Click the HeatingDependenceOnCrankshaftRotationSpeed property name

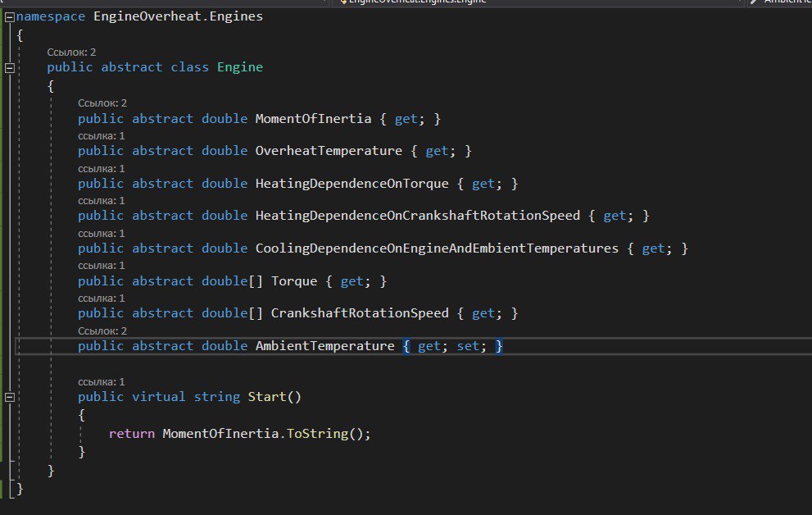[418, 216]
